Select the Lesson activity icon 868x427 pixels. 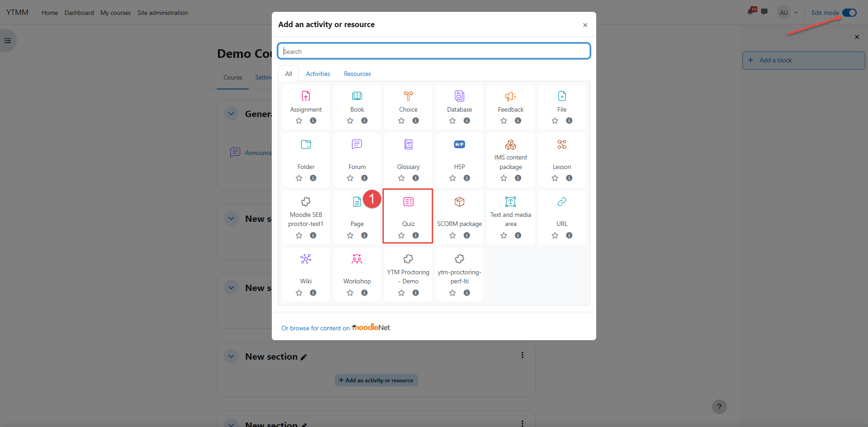pyautogui.click(x=562, y=144)
